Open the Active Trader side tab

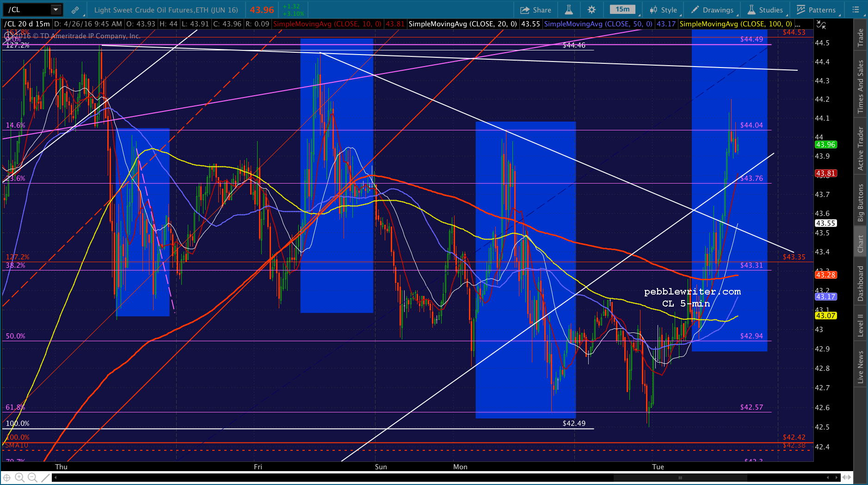pos(861,148)
